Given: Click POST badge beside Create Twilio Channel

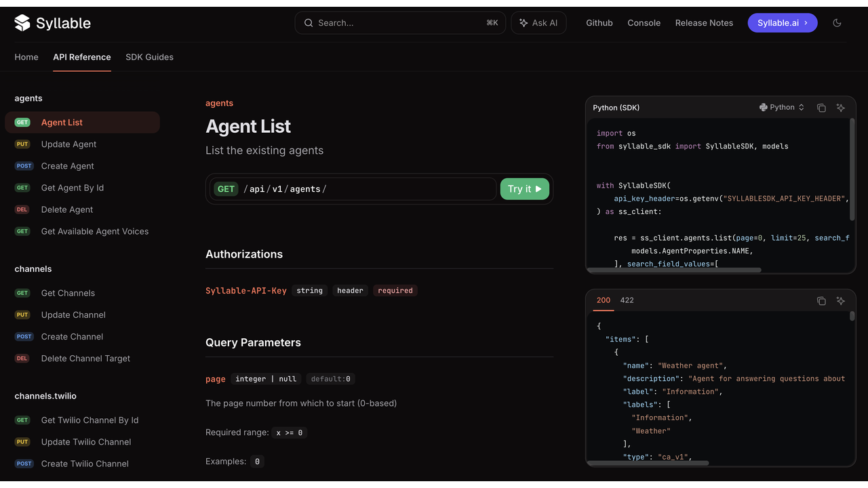Looking at the screenshot, I should click(x=24, y=464).
